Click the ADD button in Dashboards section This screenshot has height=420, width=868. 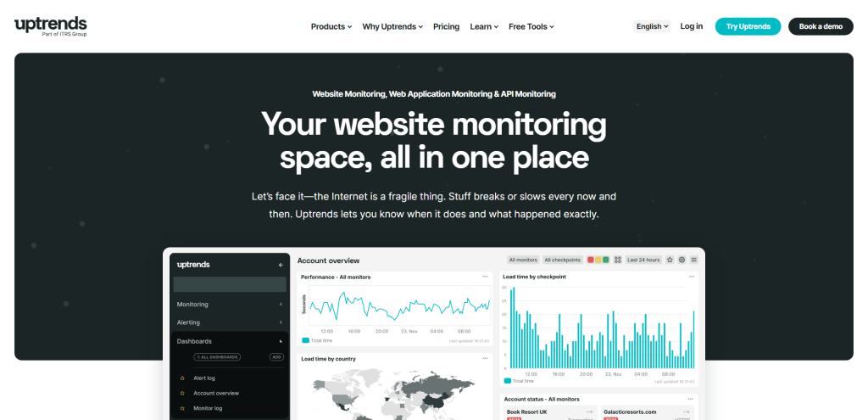(x=277, y=357)
